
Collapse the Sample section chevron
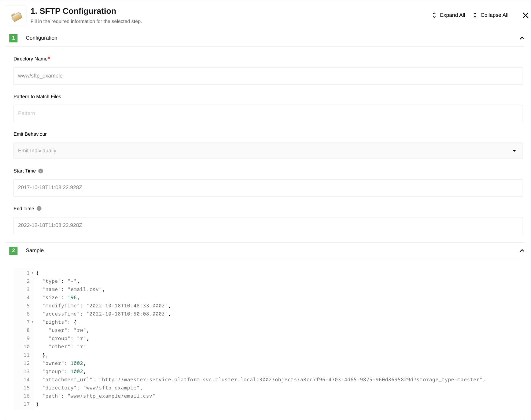[x=521, y=250]
